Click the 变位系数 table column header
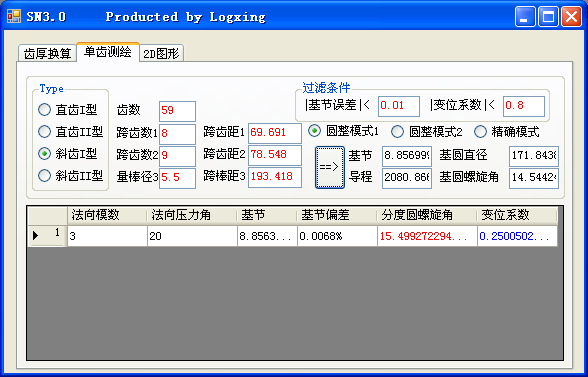 point(517,215)
